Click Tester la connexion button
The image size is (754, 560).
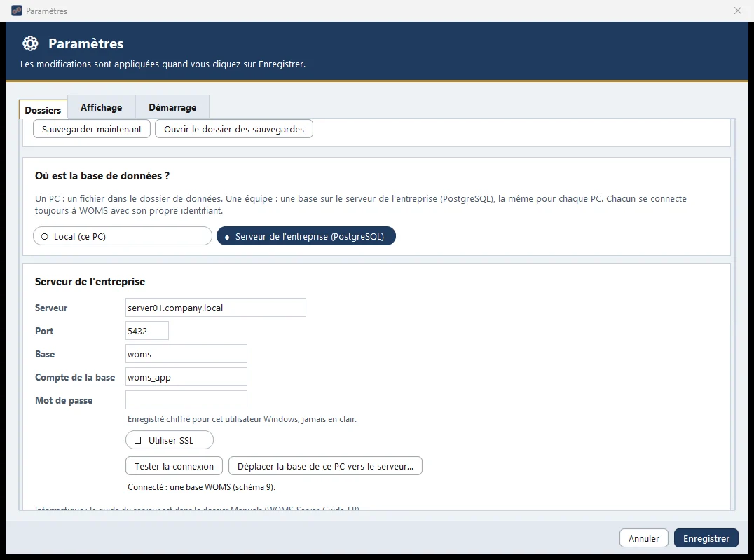tap(174, 465)
